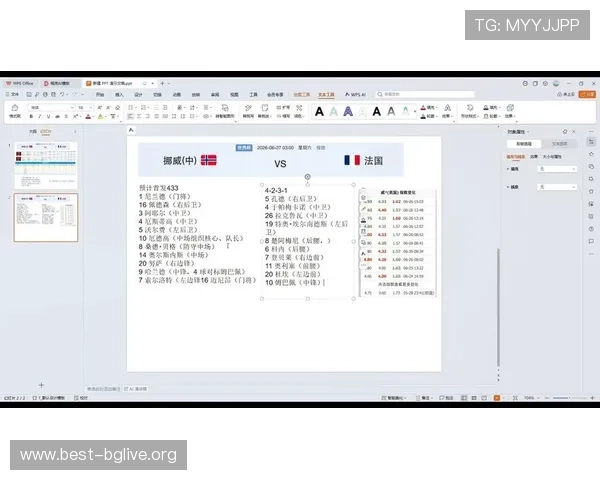Click the orange share button

(587, 94)
